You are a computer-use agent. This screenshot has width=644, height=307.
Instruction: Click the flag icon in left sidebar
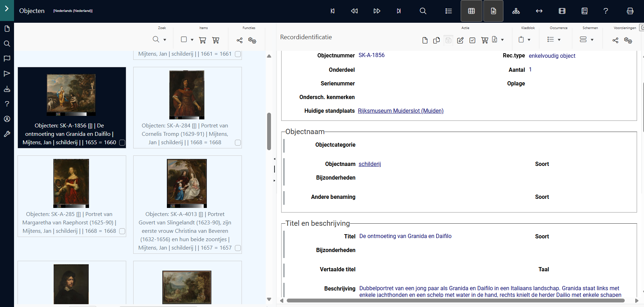[7, 58]
